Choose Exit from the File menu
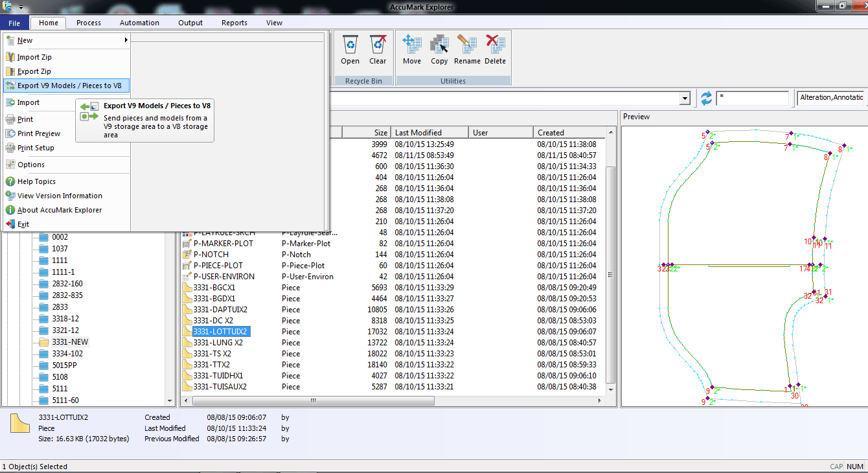The image size is (868, 473). [x=67, y=224]
